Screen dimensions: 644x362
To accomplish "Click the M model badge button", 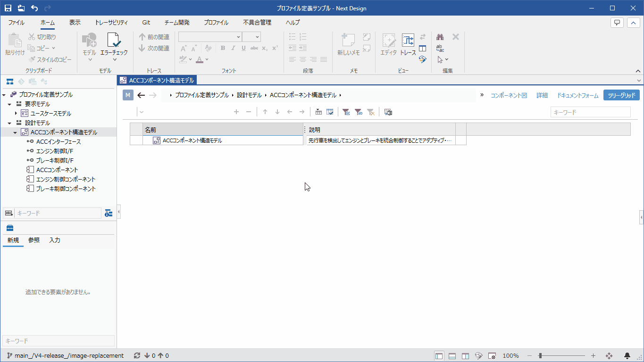I will pyautogui.click(x=128, y=95).
